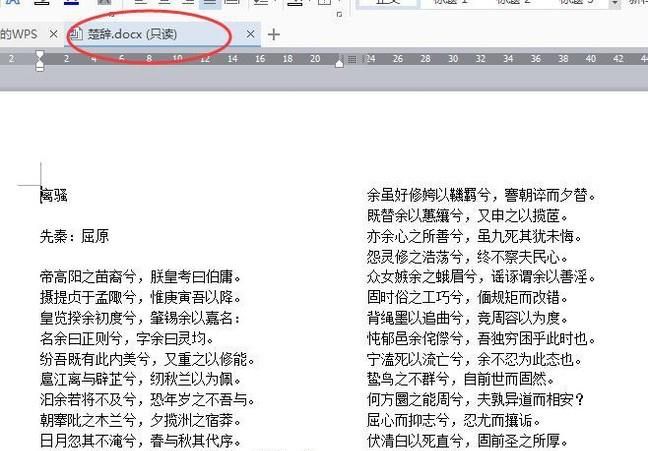The width and height of the screenshot is (648, 451).
Task: Click the line 伏清白以死直兮，固前圣之所厚。
Action: (468, 441)
